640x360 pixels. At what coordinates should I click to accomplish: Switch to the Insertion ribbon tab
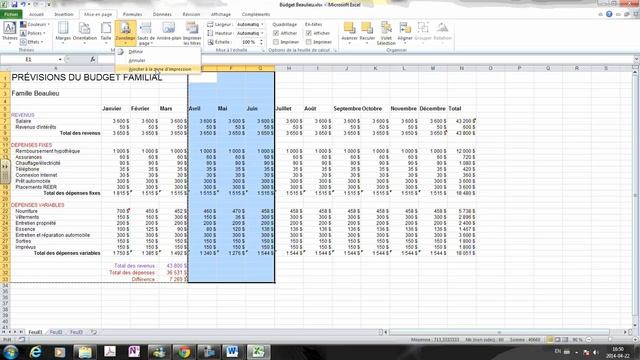(64, 14)
